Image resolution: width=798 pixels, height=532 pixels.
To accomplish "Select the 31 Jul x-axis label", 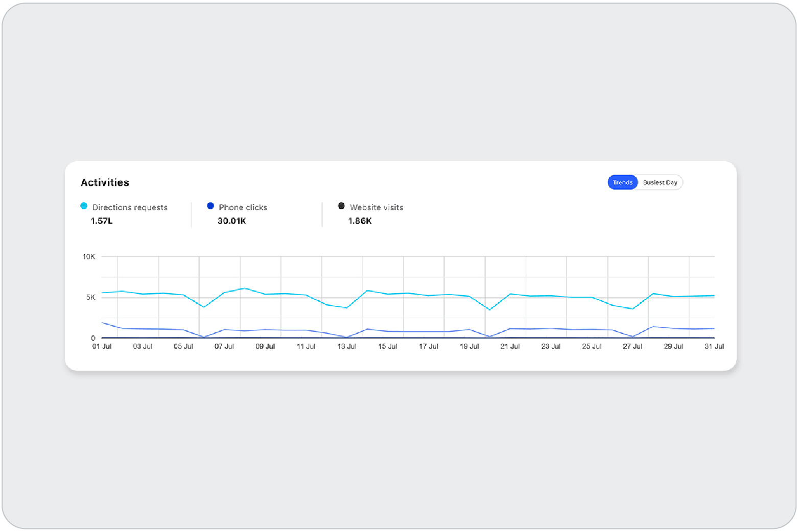I will click(x=714, y=346).
